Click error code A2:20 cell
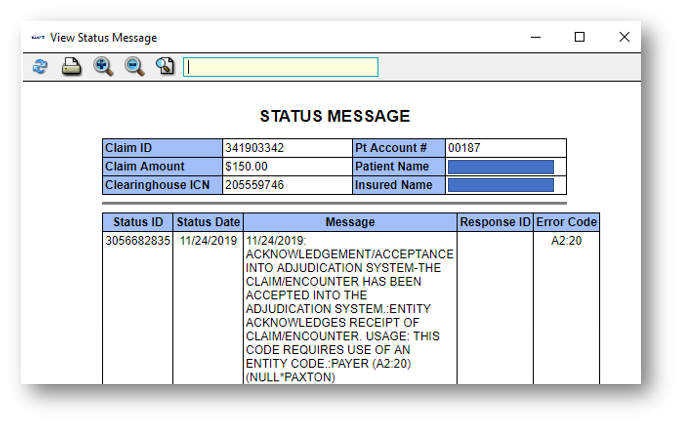The height and width of the screenshot is (426, 683). click(566, 241)
